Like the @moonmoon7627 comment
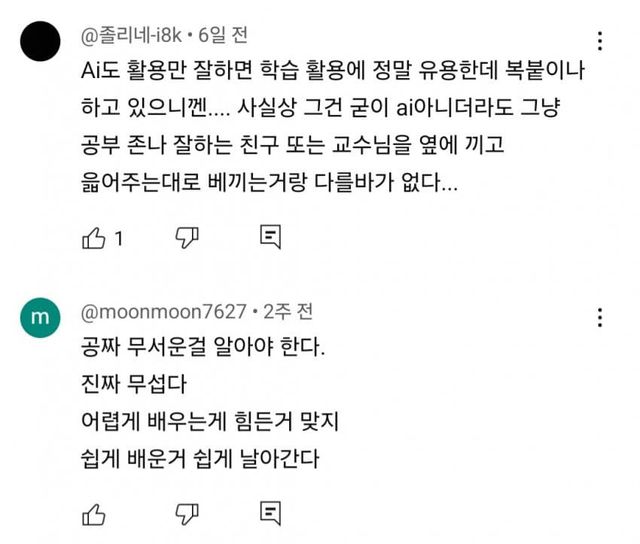The width and height of the screenshot is (640, 544). (x=93, y=514)
